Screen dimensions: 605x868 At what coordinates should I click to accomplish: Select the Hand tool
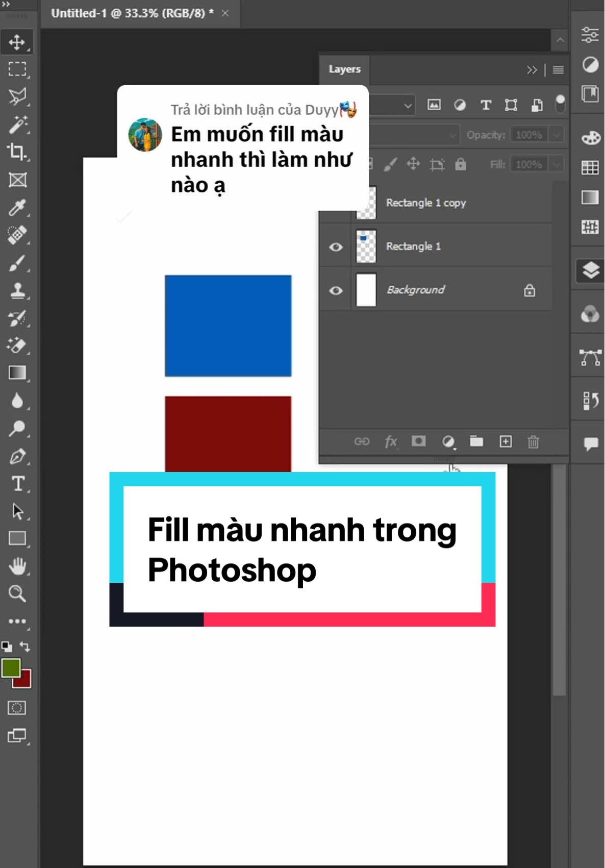(17, 566)
